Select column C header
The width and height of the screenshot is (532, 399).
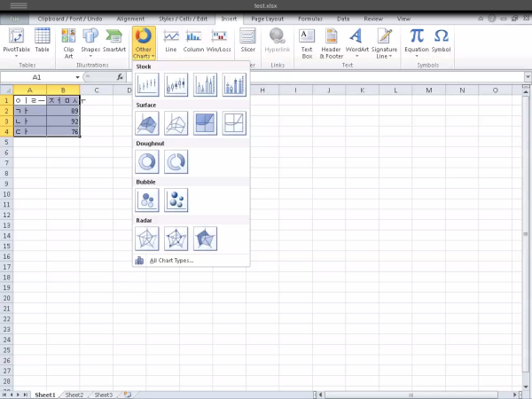tap(97, 90)
